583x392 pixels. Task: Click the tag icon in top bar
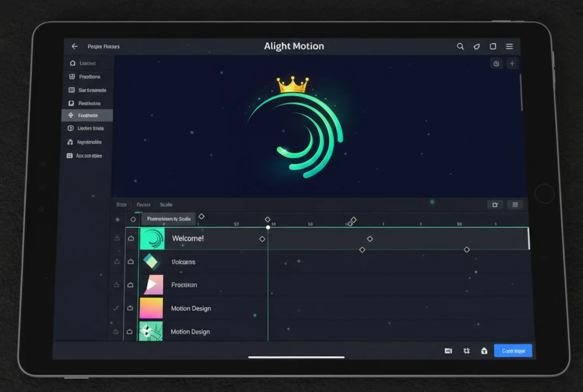pyautogui.click(x=477, y=47)
